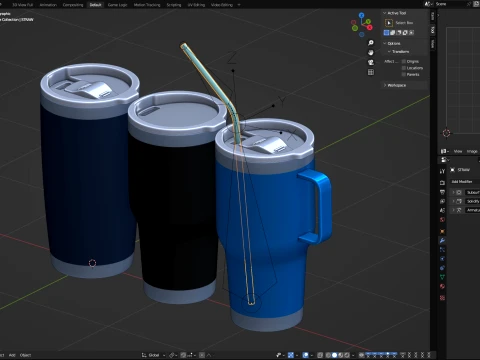Open the Output properties tab icon
The width and height of the screenshot is (480, 360).
click(442, 192)
